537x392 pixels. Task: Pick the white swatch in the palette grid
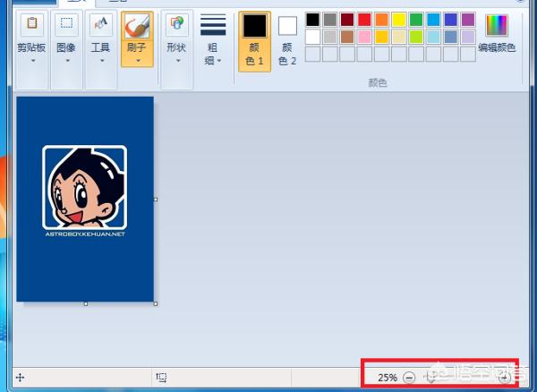312,37
